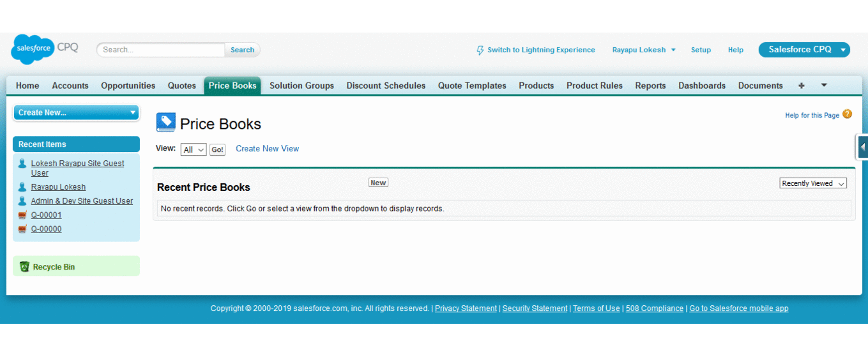Click the lightning bolt icon
Screen dimensions: 868x357
coord(480,50)
